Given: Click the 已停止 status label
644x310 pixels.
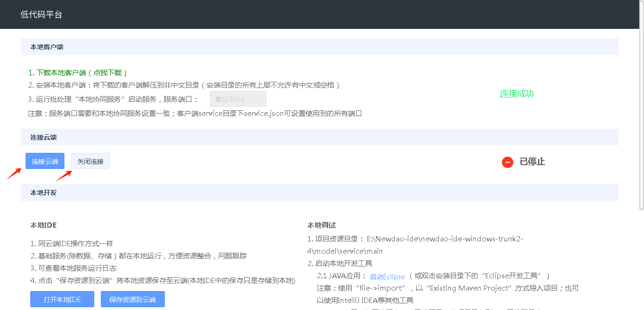Looking at the screenshot, I should [532, 162].
